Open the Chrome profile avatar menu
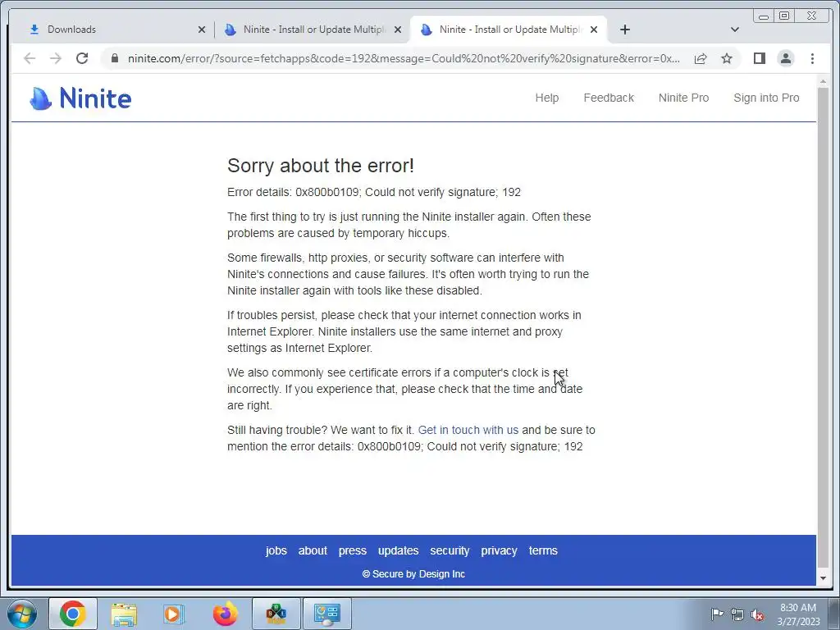Viewport: 840px width, 630px height. tap(785, 58)
